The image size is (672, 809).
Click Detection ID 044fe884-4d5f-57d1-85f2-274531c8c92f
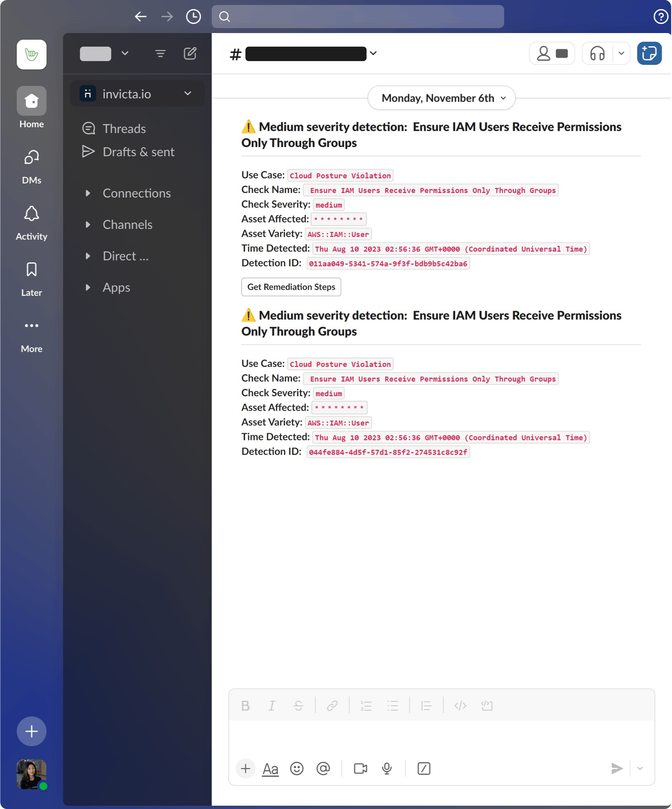[x=388, y=452]
